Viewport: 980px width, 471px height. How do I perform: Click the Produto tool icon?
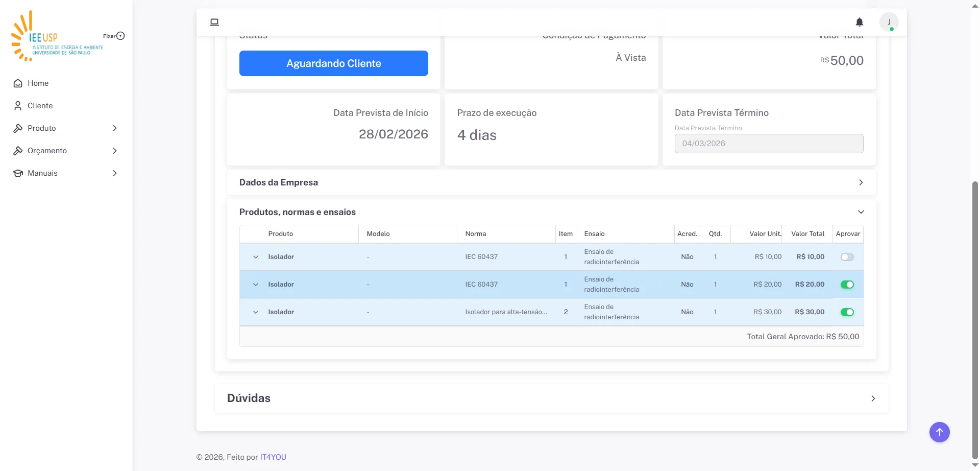click(18, 128)
